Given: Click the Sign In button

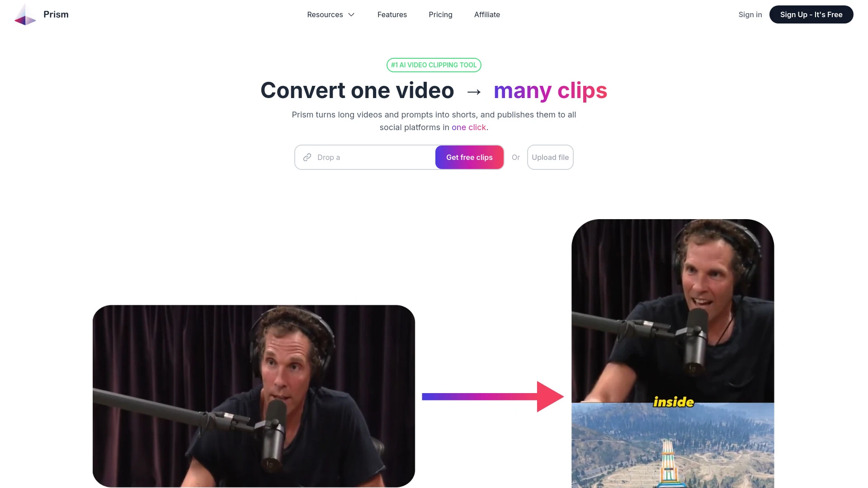Looking at the screenshot, I should 750,14.
